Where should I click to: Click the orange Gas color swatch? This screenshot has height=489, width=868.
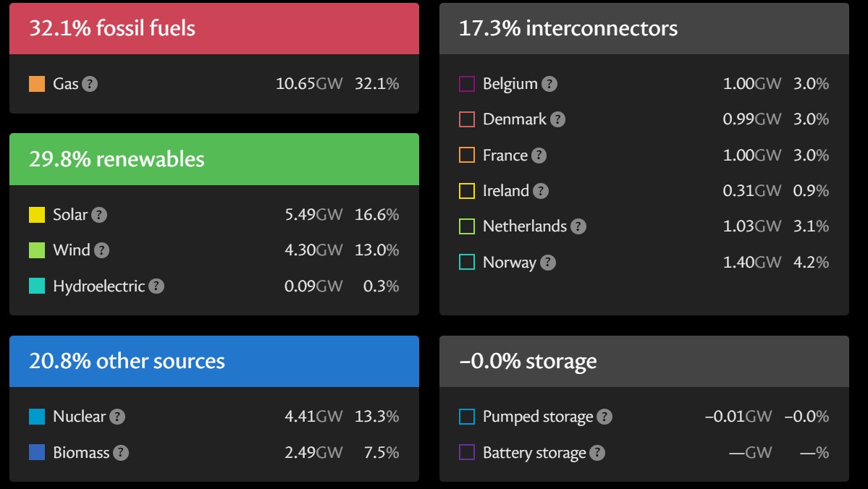(37, 84)
